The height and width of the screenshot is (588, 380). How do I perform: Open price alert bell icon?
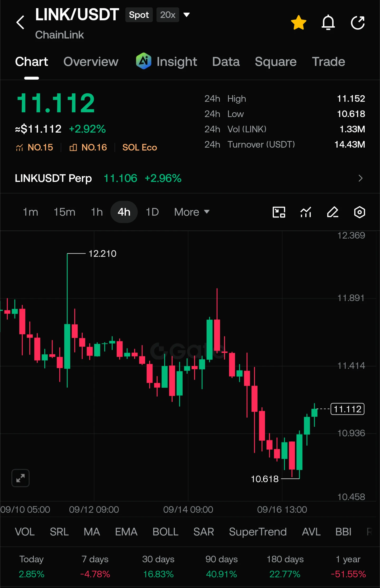tap(328, 22)
